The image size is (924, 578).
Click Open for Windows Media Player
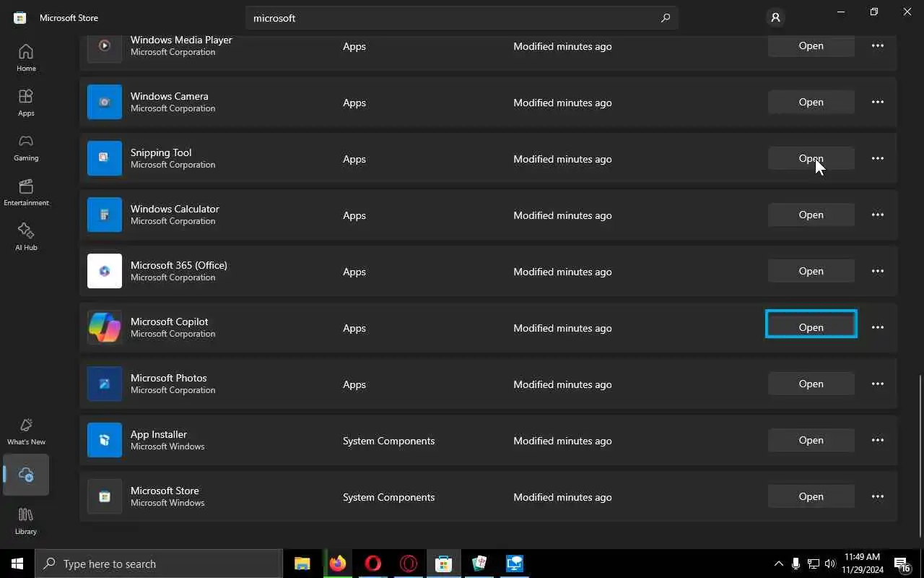point(811,46)
